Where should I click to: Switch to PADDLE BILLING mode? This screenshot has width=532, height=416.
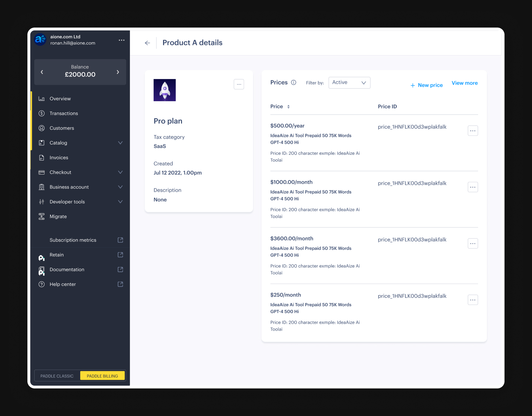102,376
